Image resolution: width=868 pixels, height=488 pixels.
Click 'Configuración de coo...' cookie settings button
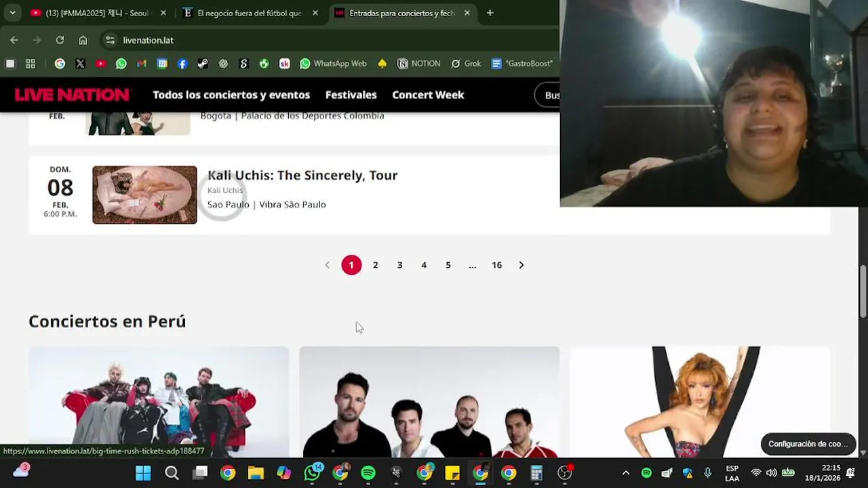(808, 444)
